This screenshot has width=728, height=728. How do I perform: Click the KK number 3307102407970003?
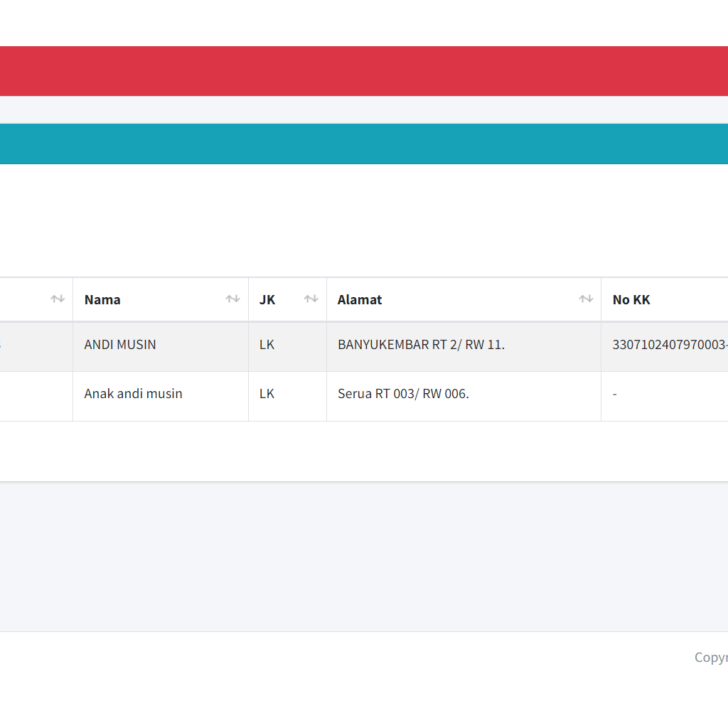point(668,345)
